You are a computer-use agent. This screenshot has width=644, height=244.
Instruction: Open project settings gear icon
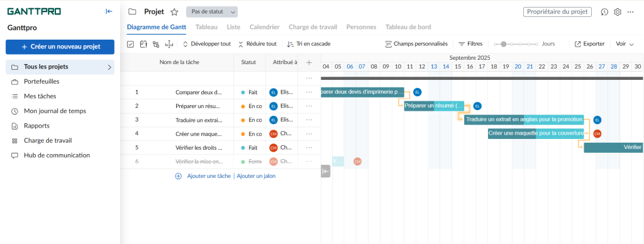point(618,12)
